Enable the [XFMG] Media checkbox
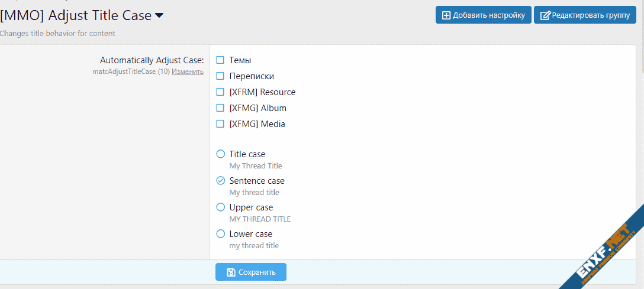The image size is (644, 289). point(220,124)
